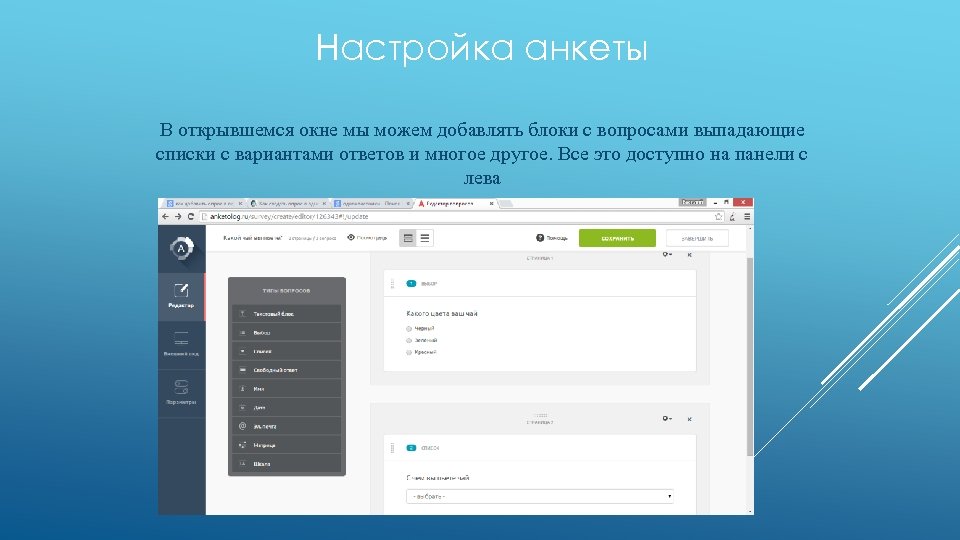Click question 1 text 'Какого цвета ваш чай'
Image resolution: width=960 pixels, height=540 pixels.
pos(441,313)
